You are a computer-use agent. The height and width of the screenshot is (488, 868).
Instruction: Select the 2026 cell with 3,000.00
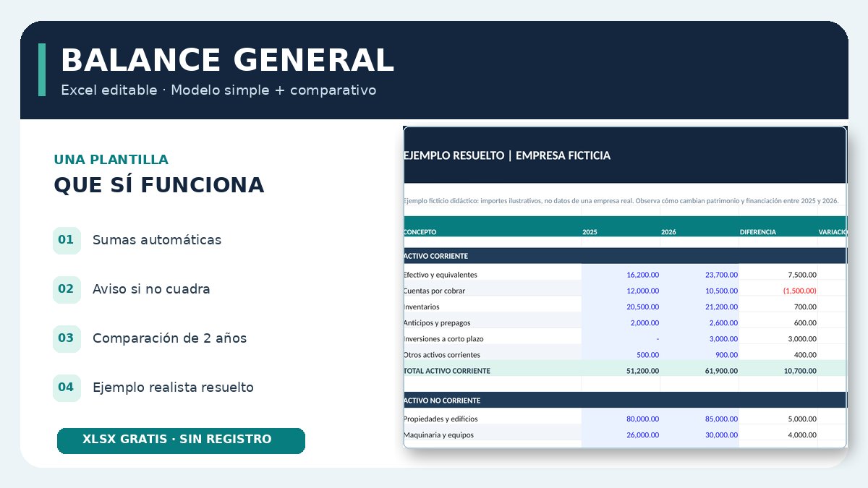pos(699,338)
